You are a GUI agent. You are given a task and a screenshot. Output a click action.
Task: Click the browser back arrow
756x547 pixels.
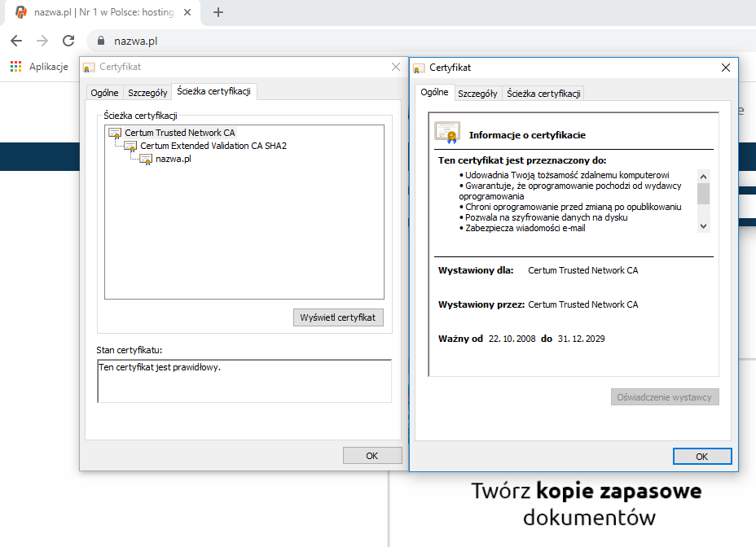[16, 41]
